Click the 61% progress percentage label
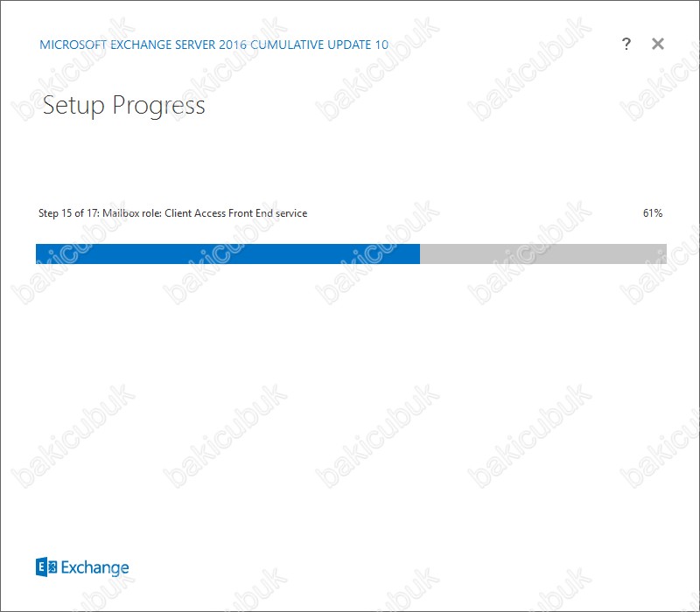Screen dimensions: 700x612 [653, 213]
